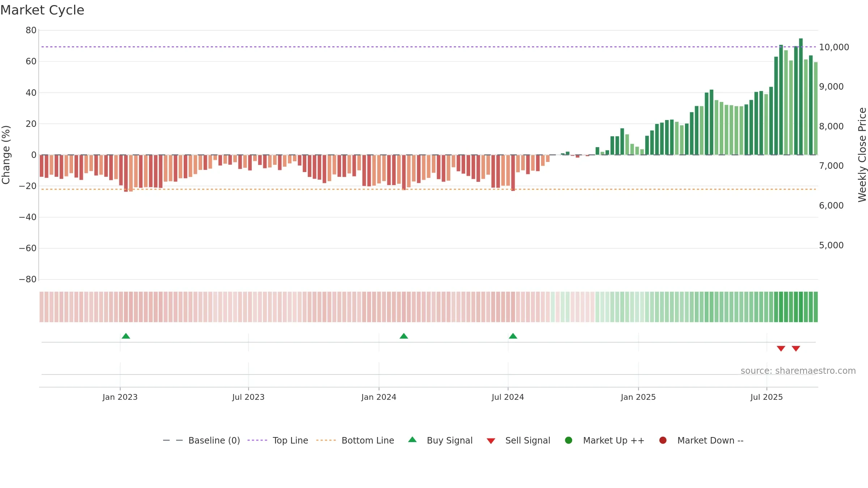The image size is (868, 488).
Task: Click the Jul 2025 x-axis label
Action: click(767, 397)
